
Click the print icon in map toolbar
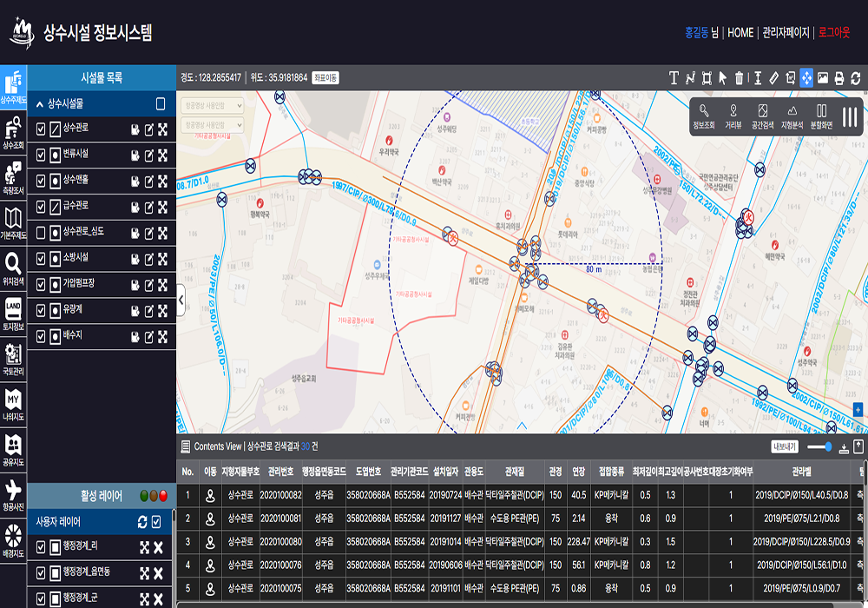(839, 78)
